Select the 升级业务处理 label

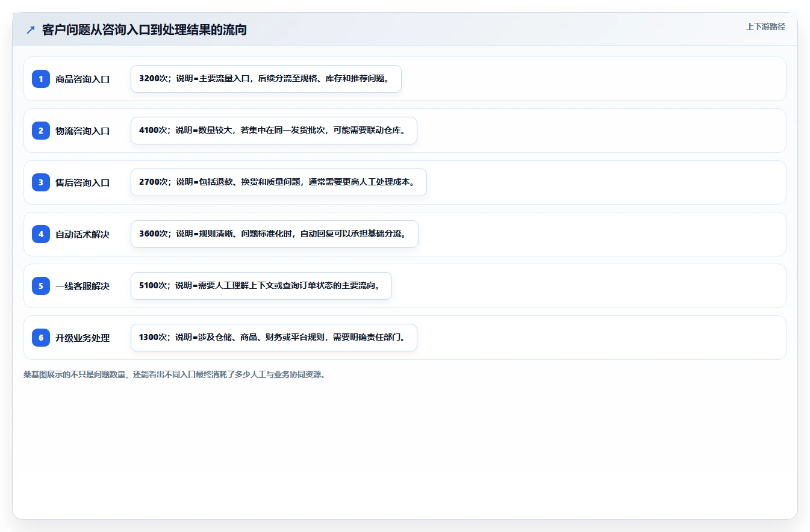point(83,338)
